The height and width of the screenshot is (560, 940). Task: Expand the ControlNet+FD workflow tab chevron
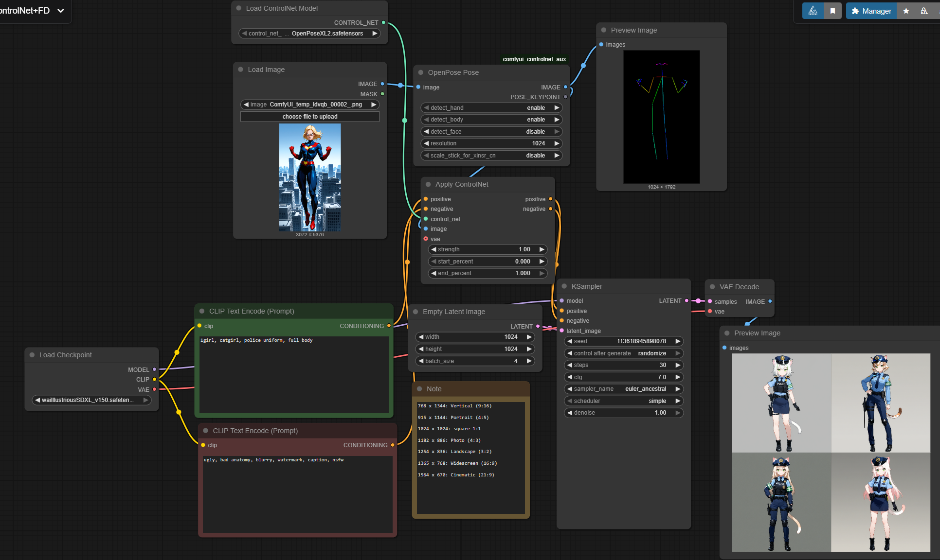[61, 11]
